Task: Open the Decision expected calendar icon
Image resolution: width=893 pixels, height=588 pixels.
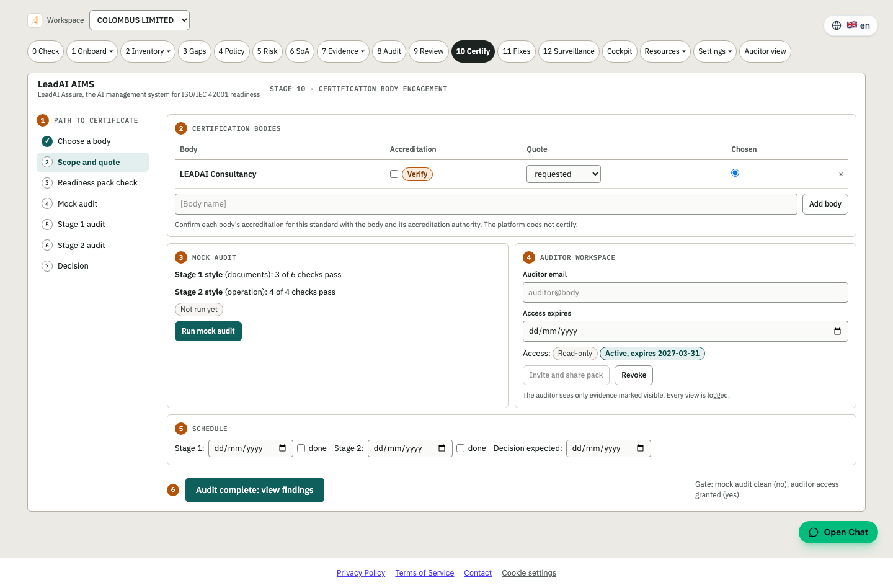Action: click(x=641, y=448)
